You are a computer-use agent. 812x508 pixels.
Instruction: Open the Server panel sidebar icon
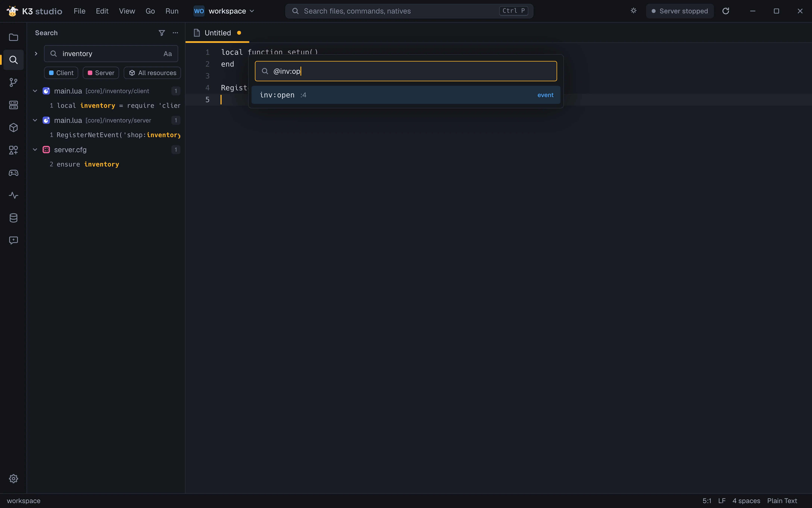coord(13,105)
